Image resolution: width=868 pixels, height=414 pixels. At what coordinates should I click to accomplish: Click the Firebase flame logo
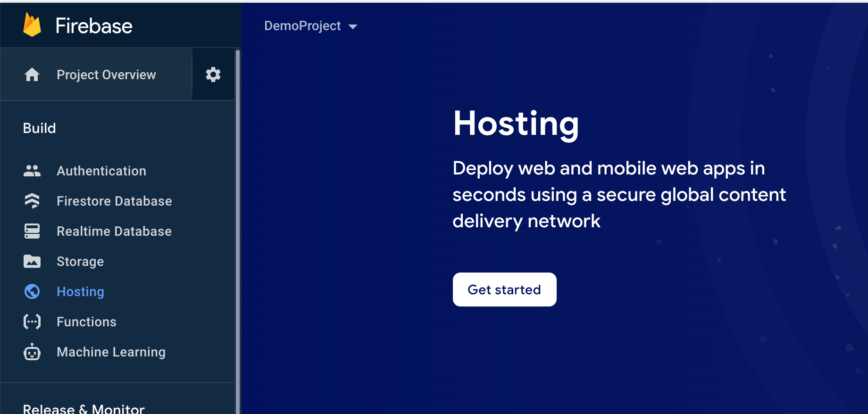tap(32, 25)
